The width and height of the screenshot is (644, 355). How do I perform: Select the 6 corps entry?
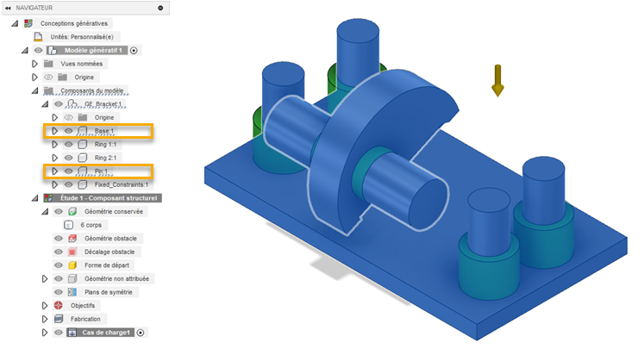coord(91,225)
